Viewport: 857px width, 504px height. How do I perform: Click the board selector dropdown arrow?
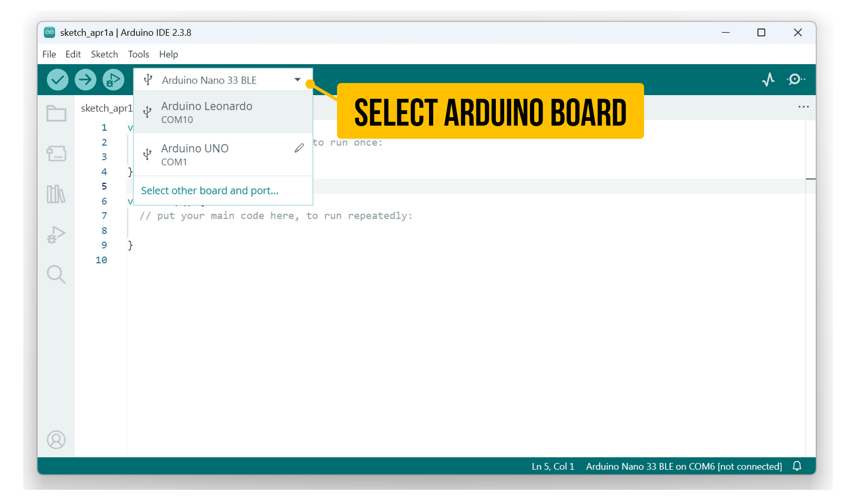[x=298, y=80]
